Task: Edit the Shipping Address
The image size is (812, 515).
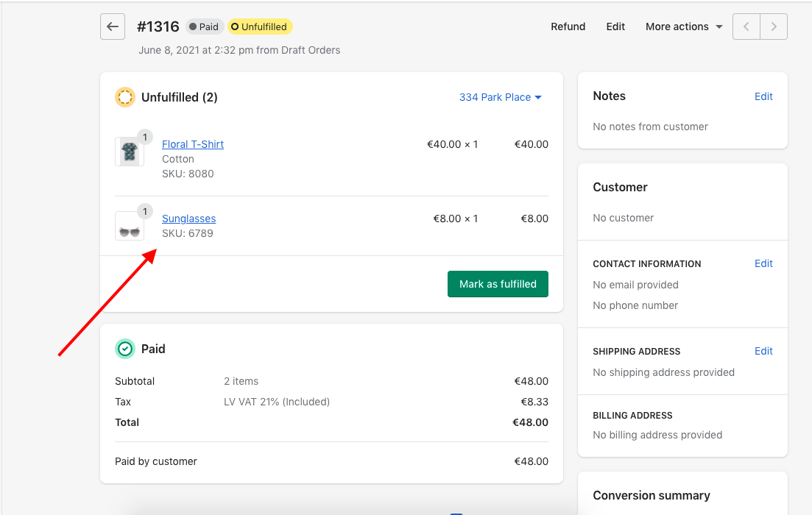Action: click(763, 351)
